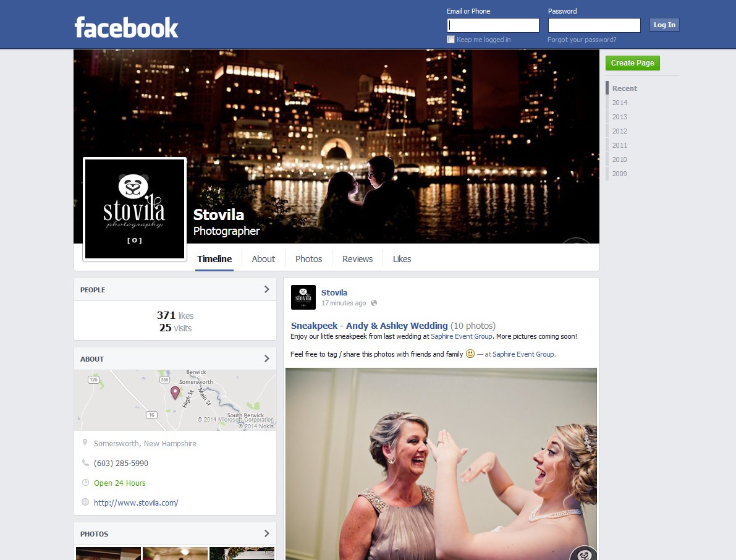736x560 pixels.
Task: Click the Stovila post avatar thumbnail
Action: [x=303, y=297]
